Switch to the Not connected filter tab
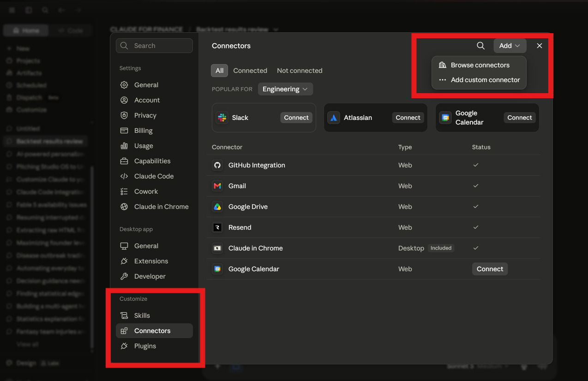The image size is (588, 381). pyautogui.click(x=300, y=71)
